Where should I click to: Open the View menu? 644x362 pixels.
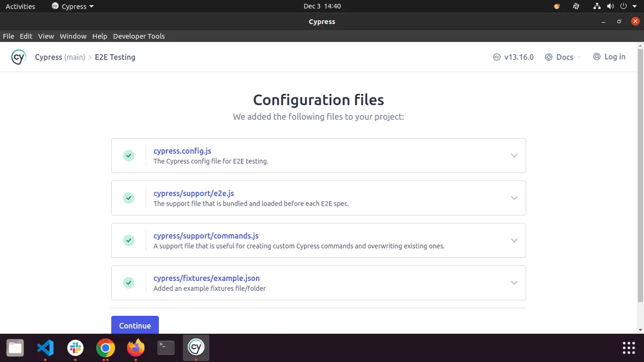coord(46,36)
